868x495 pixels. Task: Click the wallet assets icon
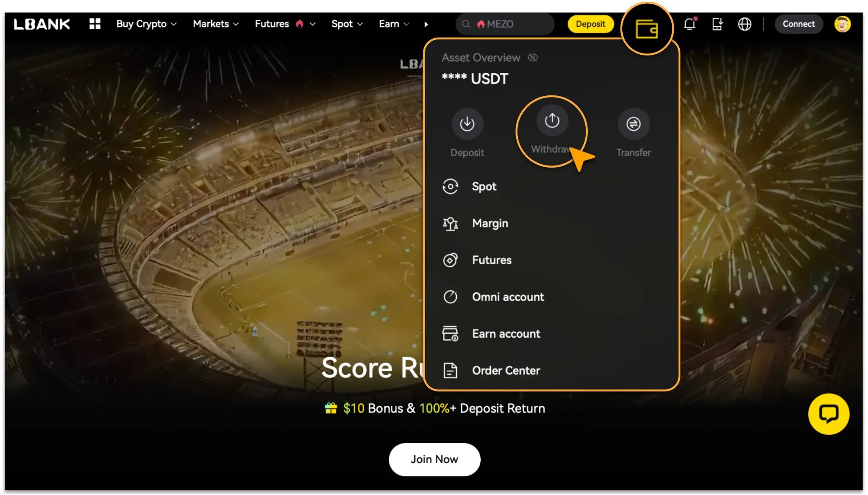click(647, 29)
